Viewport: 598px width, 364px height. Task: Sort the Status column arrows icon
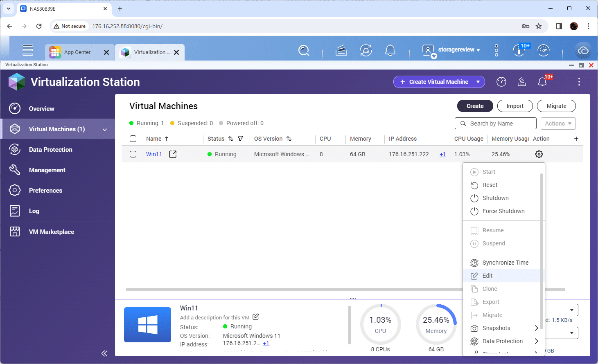pyautogui.click(x=231, y=139)
